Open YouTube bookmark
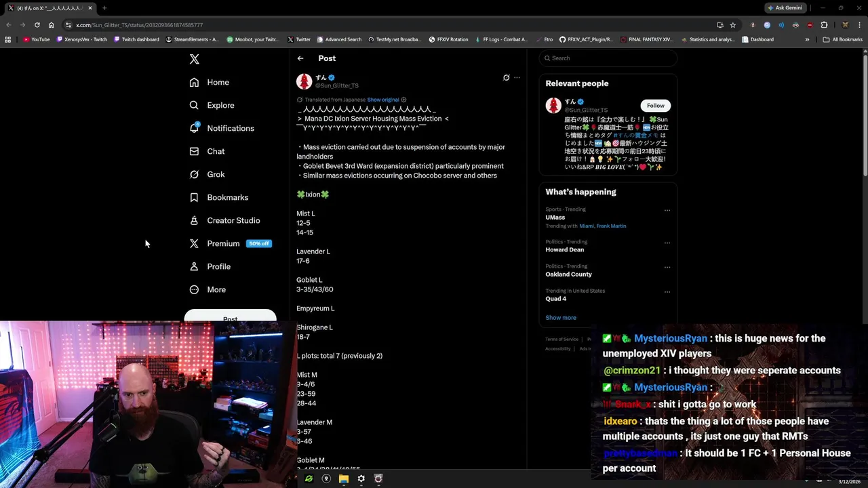868x488 pixels. [37, 39]
